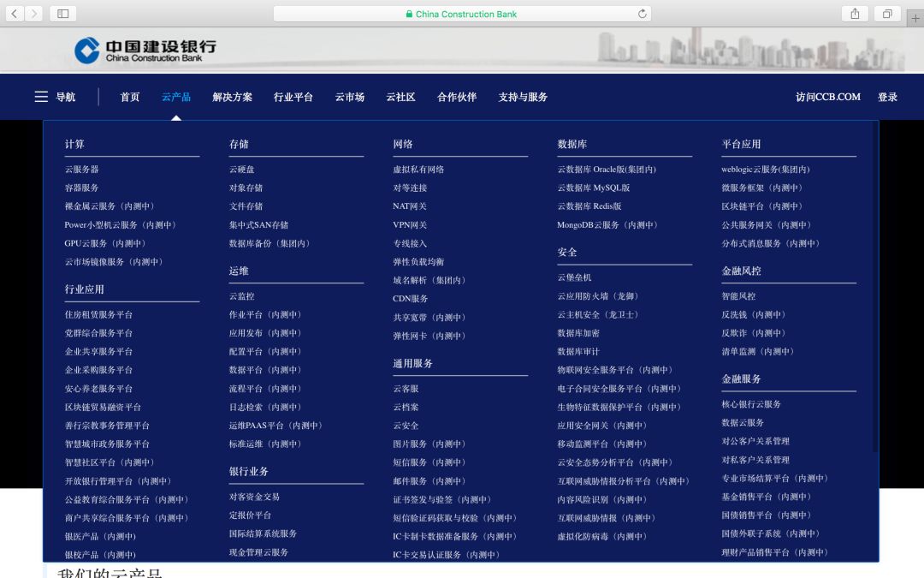Open the 云堡垒机 security link

click(x=575, y=277)
